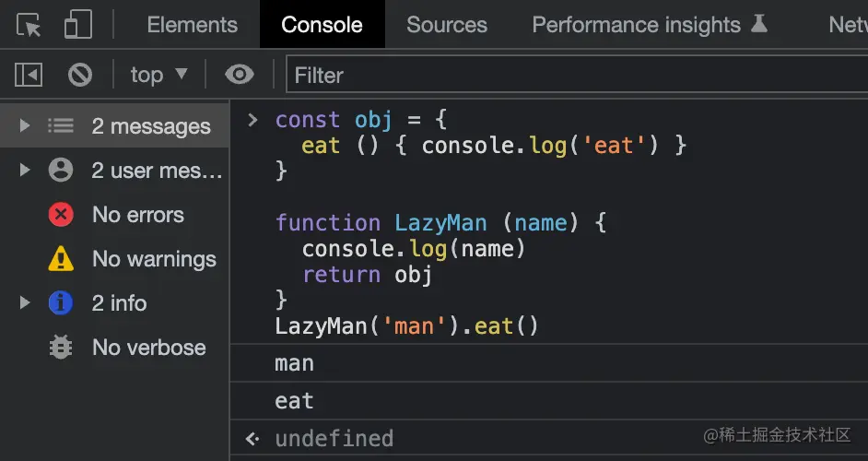The height and width of the screenshot is (461, 868).
Task: Select the Performance insights tab
Action: click(x=636, y=25)
